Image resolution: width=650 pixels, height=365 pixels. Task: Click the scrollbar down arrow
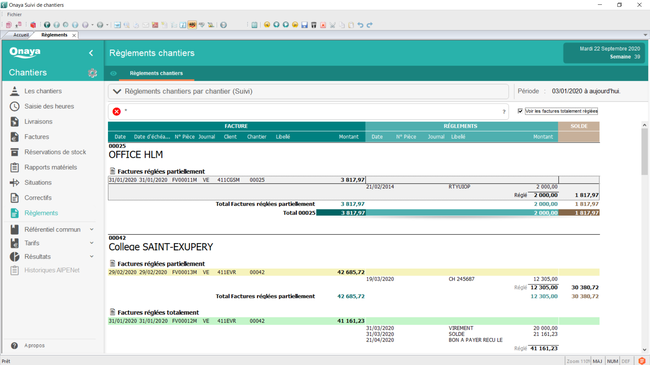coord(645,350)
